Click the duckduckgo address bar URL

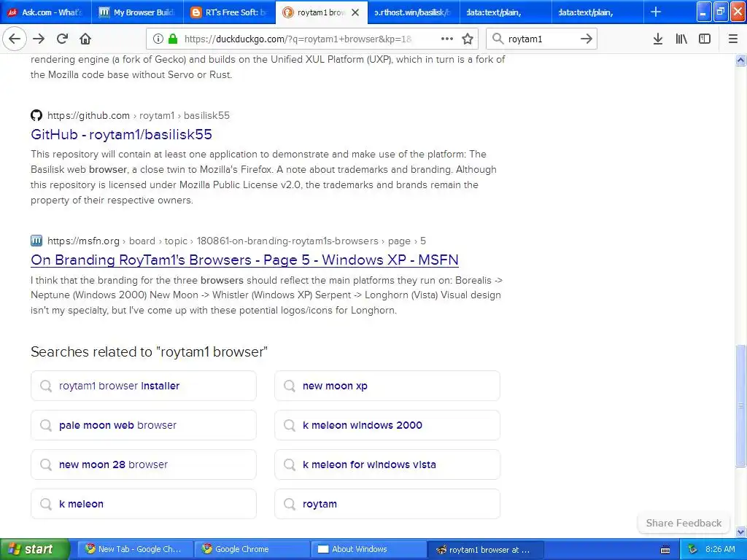click(x=298, y=39)
